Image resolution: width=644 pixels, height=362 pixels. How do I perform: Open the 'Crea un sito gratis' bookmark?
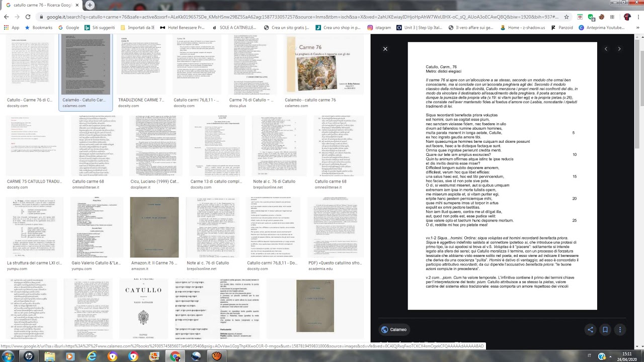(x=286, y=28)
